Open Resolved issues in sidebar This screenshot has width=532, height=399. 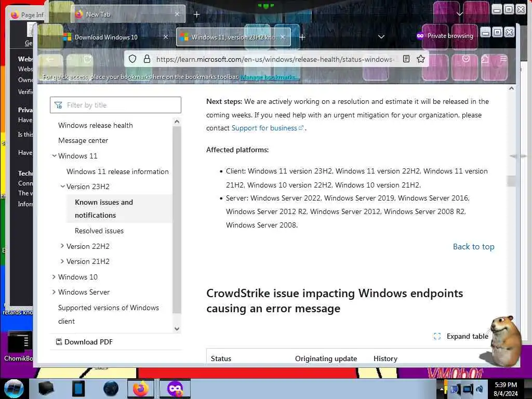click(99, 231)
